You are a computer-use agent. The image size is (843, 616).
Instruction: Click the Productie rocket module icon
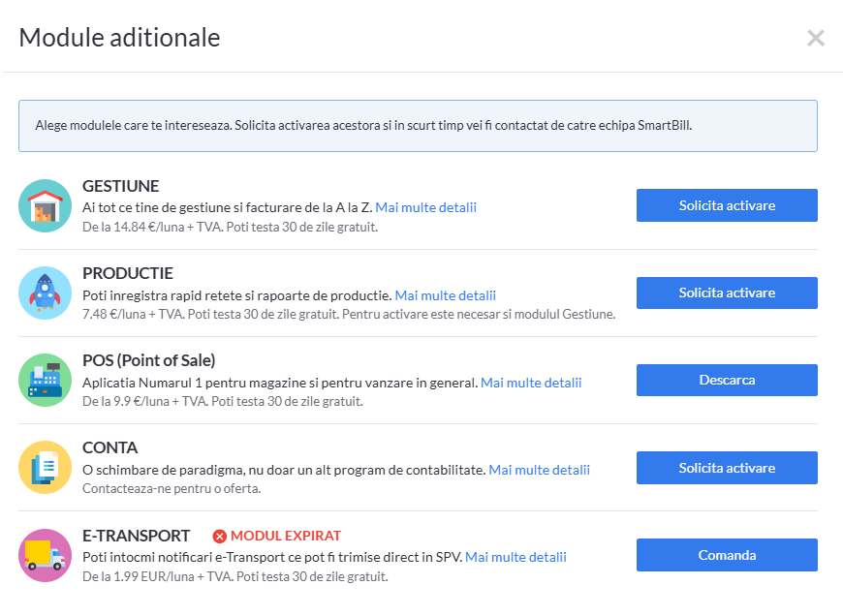tap(45, 293)
